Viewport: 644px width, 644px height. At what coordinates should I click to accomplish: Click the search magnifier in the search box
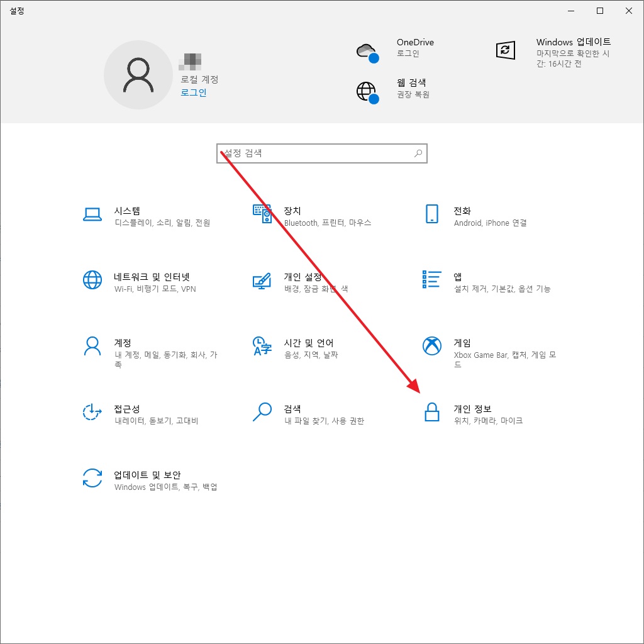coord(416,153)
